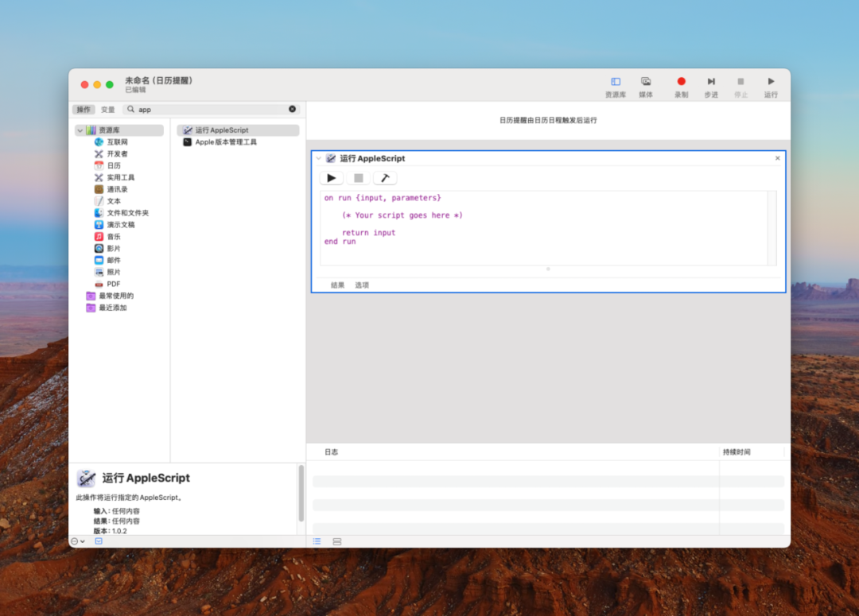Start recording with the 录制 button
The image size is (859, 616).
click(681, 87)
